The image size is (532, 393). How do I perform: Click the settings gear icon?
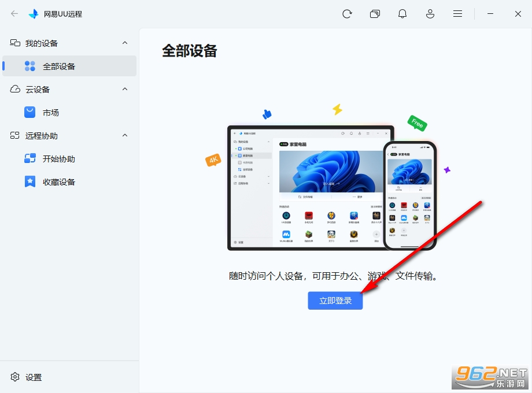(15, 377)
